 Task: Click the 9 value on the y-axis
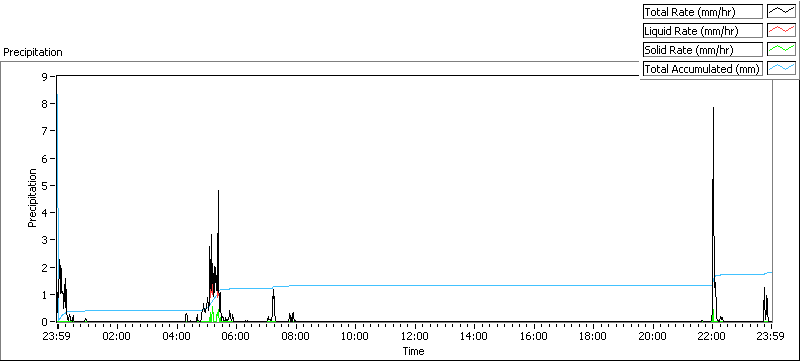click(44, 77)
